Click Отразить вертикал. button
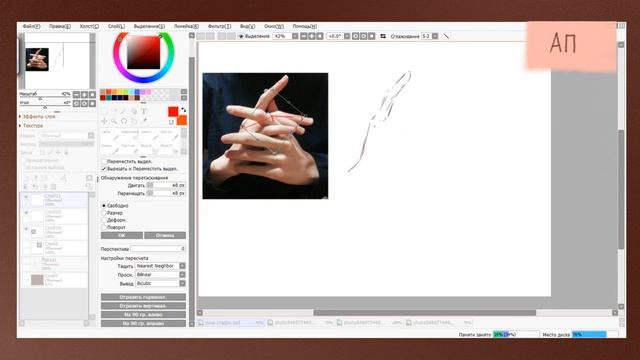Image resolution: width=640 pixels, height=360 pixels. [x=143, y=306]
